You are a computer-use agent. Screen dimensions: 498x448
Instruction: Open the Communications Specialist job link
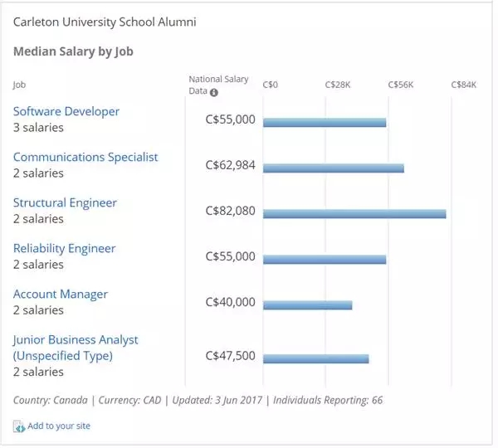[x=85, y=157]
